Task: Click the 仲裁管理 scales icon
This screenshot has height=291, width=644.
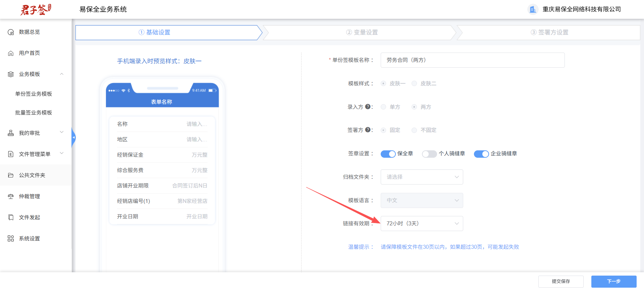Action: click(11, 197)
